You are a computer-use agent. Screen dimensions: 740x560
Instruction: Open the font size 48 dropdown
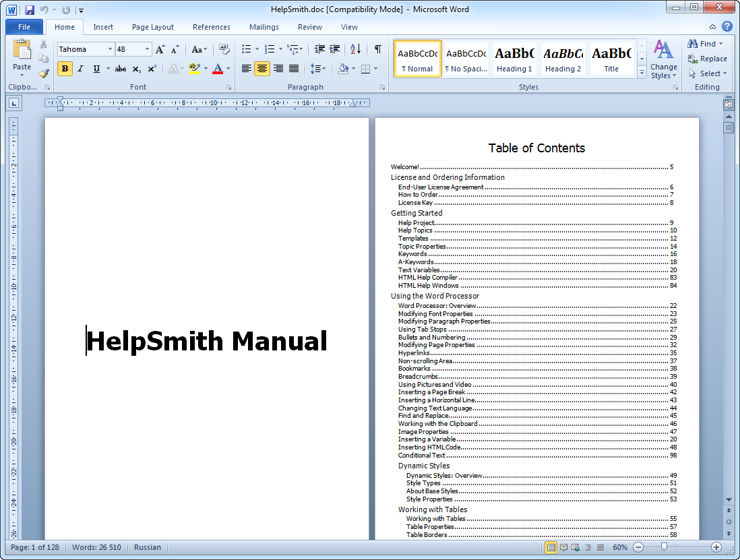click(147, 49)
